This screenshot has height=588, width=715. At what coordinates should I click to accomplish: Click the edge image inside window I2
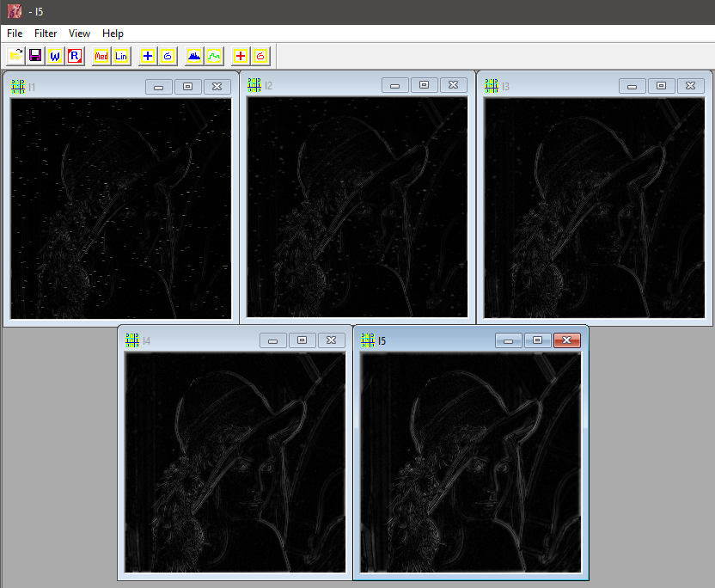[357, 206]
